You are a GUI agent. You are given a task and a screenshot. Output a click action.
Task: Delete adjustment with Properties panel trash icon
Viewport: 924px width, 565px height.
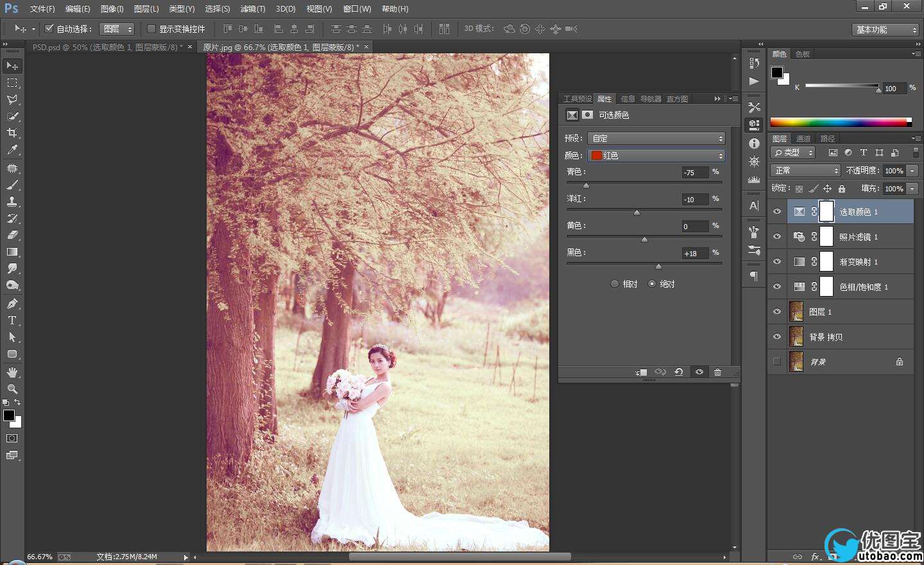pos(717,372)
